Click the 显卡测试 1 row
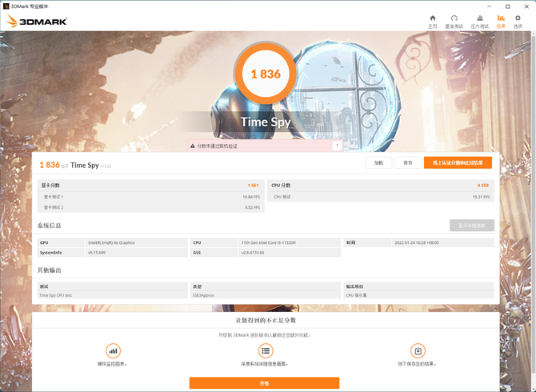 (150, 197)
